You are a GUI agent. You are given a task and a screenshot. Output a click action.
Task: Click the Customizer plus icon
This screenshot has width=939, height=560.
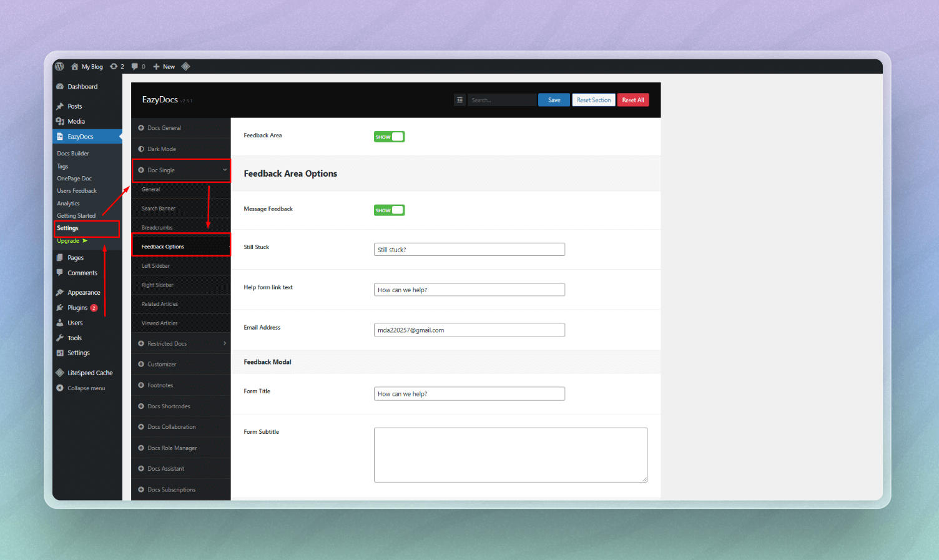click(141, 364)
